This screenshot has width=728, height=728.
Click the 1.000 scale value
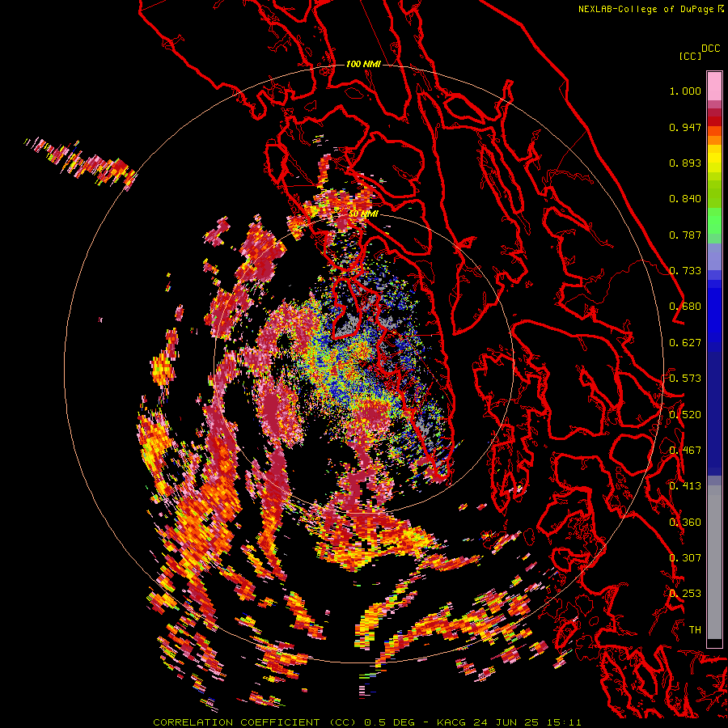pos(685,91)
